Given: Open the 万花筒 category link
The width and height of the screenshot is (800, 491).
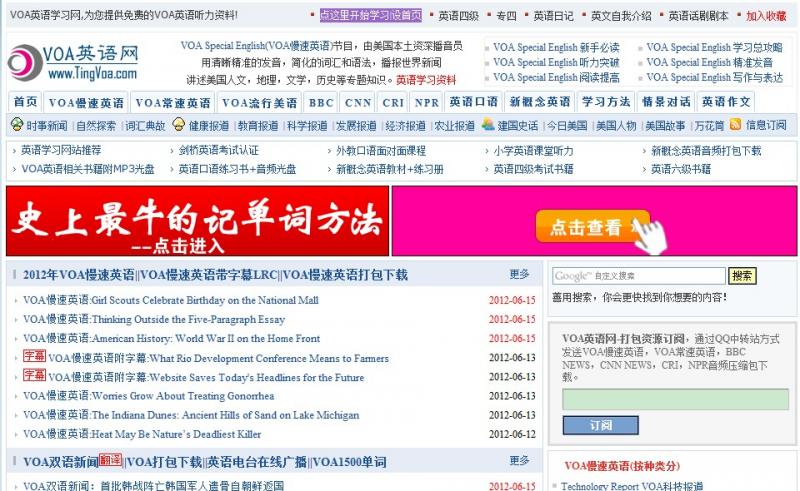Looking at the screenshot, I should tap(709, 126).
